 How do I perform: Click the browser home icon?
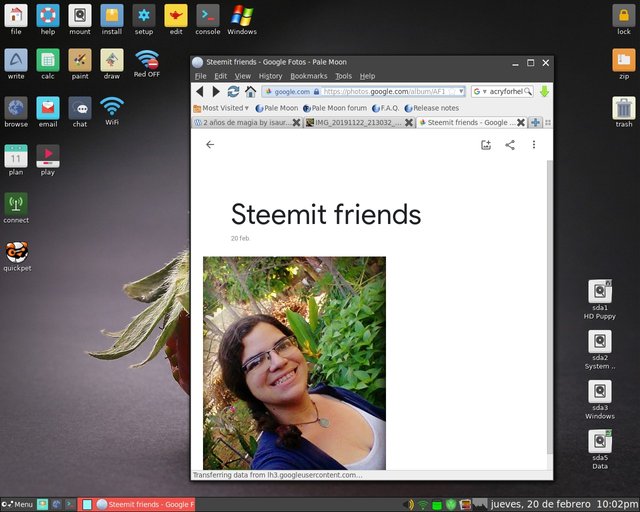click(x=250, y=91)
